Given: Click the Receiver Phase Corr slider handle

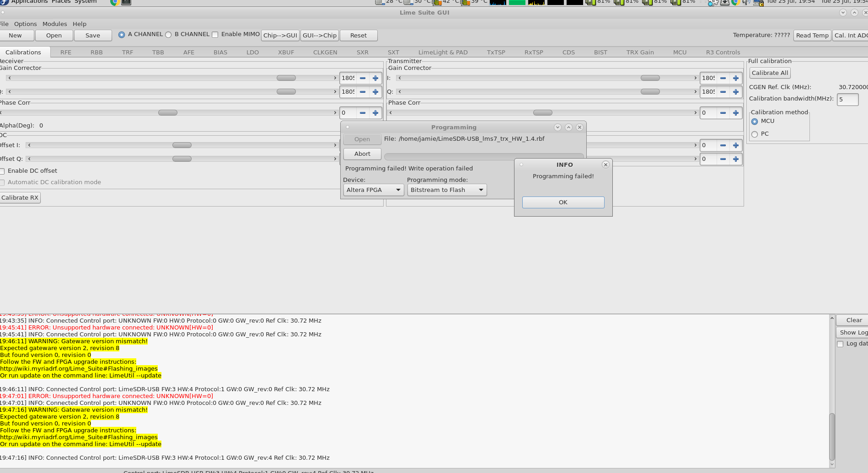Looking at the screenshot, I should [168, 113].
